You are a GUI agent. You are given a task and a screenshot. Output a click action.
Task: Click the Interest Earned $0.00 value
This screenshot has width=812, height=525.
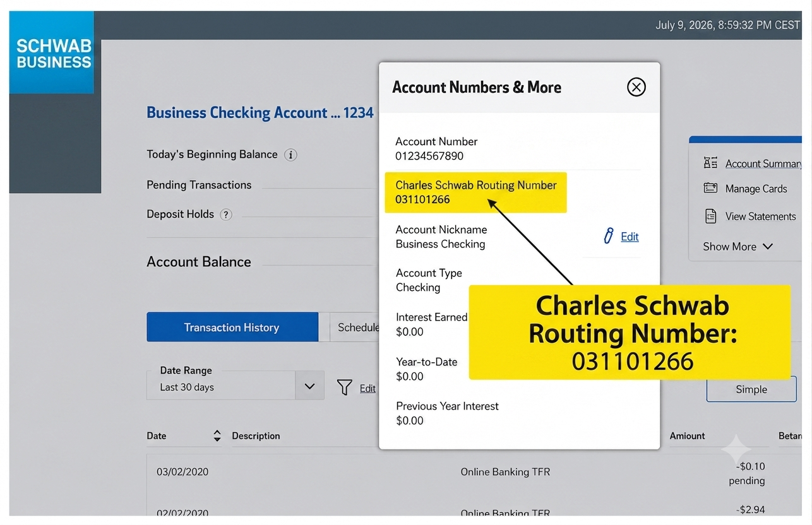(410, 332)
